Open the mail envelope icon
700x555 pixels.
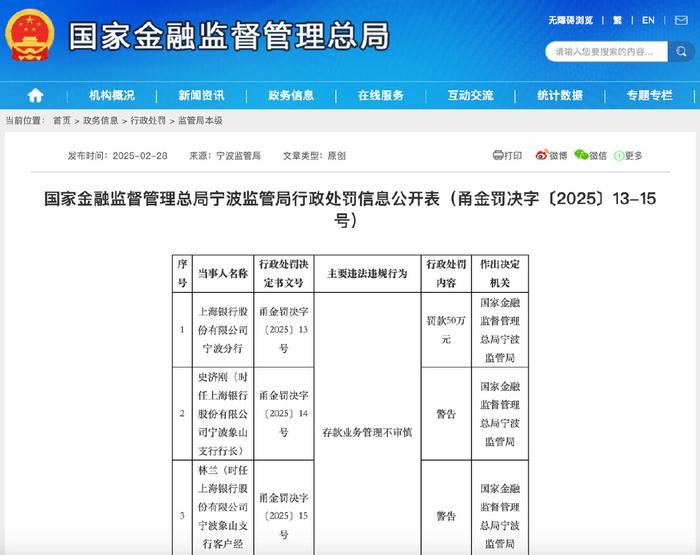(681, 20)
